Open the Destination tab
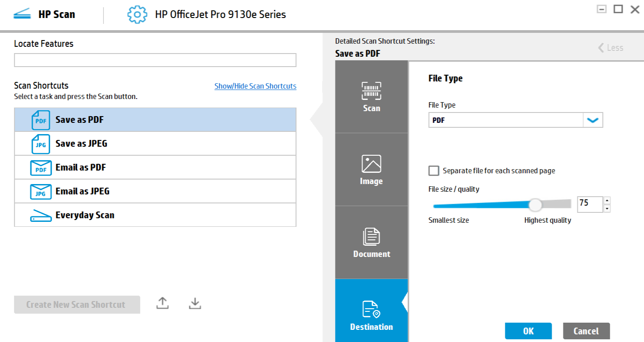644x342 pixels. (372, 310)
